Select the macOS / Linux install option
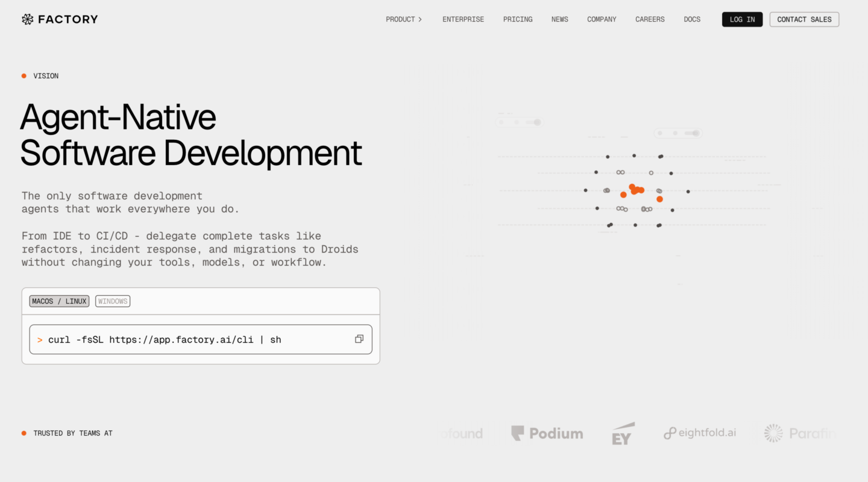The image size is (868, 482). tap(59, 301)
